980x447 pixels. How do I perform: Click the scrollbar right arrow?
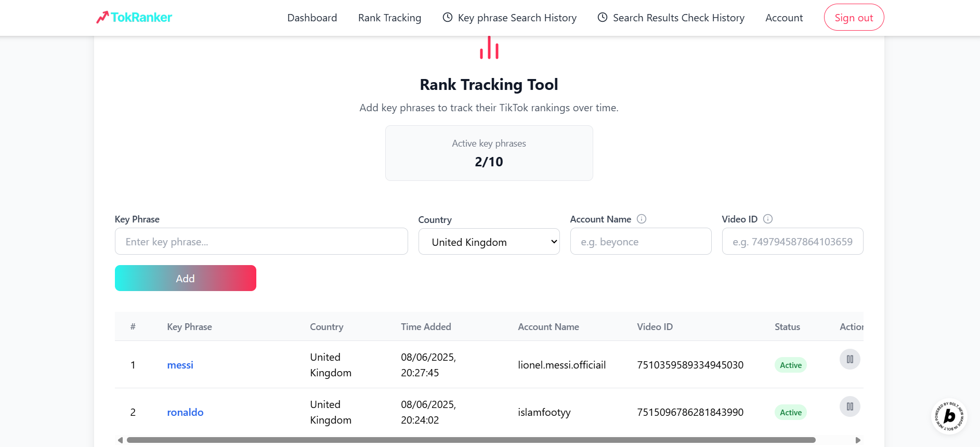click(x=858, y=440)
